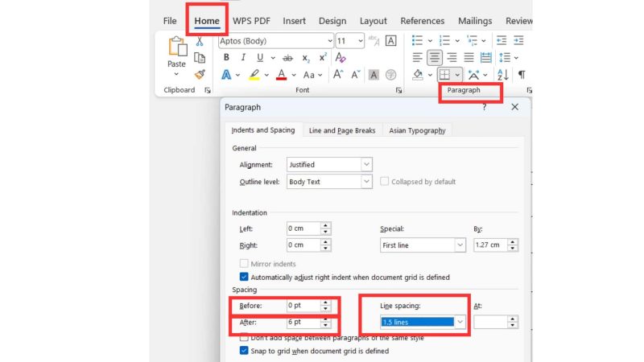Click the Numbering list icon

click(444, 40)
